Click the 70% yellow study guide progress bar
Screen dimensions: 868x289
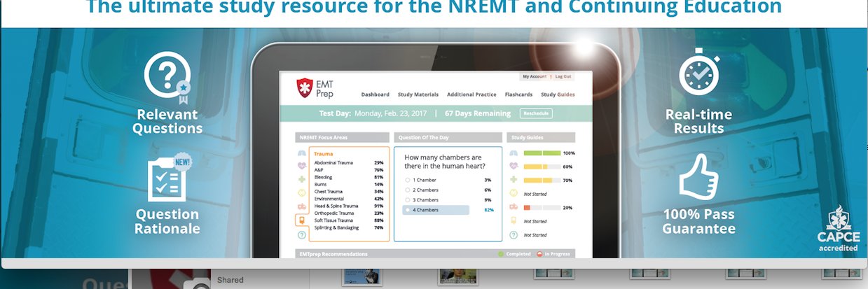(542, 181)
